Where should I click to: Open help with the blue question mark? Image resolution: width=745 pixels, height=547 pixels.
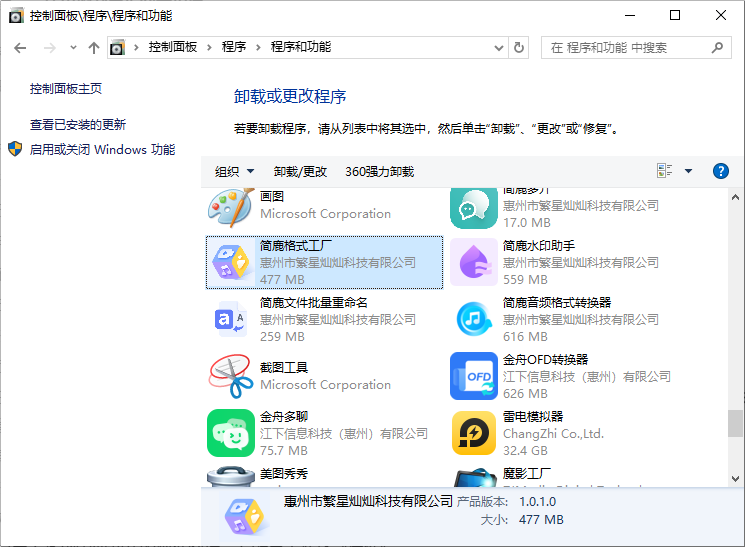(x=721, y=171)
